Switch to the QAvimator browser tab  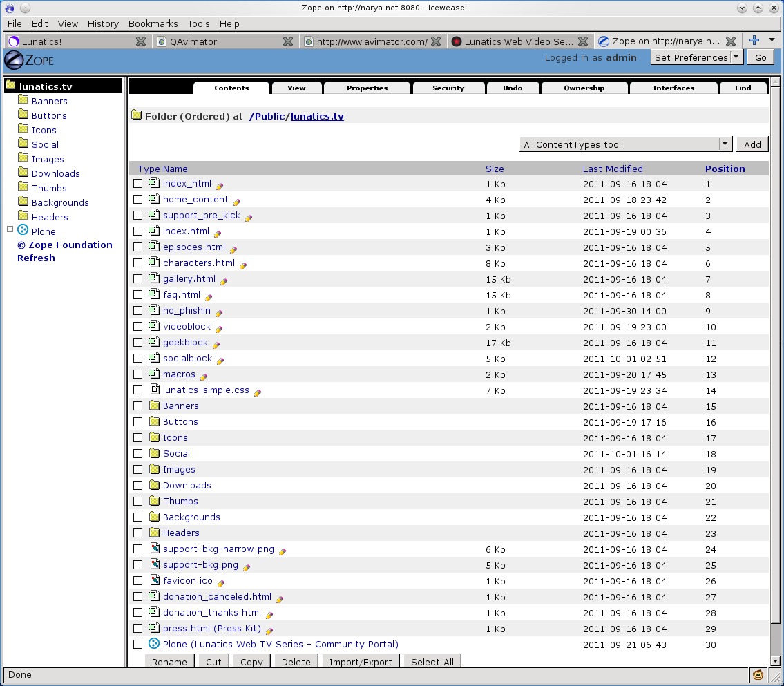coord(224,41)
